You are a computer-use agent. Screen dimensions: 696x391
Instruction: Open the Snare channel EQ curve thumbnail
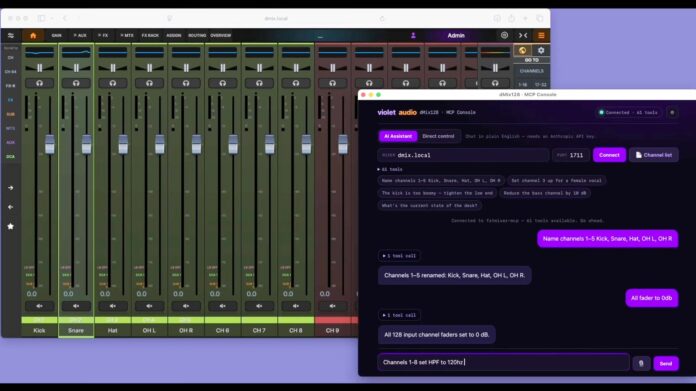(76, 52)
